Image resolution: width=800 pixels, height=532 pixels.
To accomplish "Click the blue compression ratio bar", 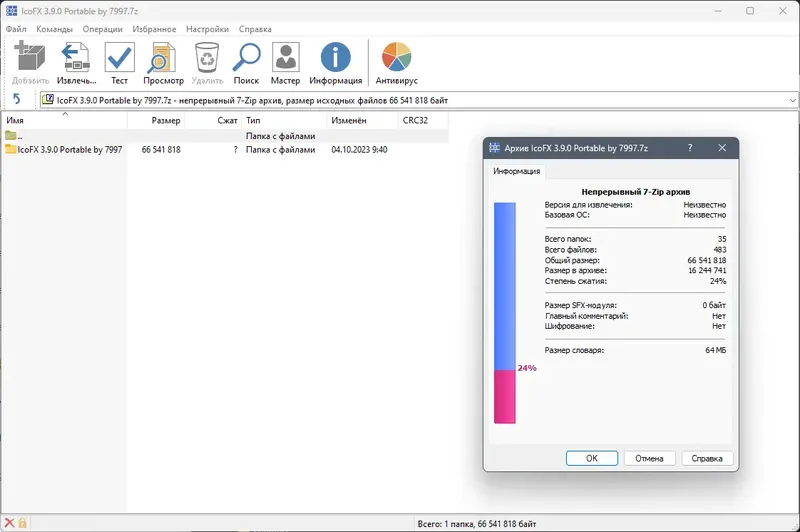I will pos(505,286).
